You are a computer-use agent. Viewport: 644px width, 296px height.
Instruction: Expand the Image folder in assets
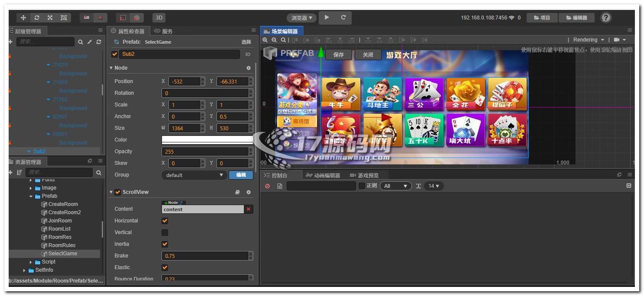point(31,188)
